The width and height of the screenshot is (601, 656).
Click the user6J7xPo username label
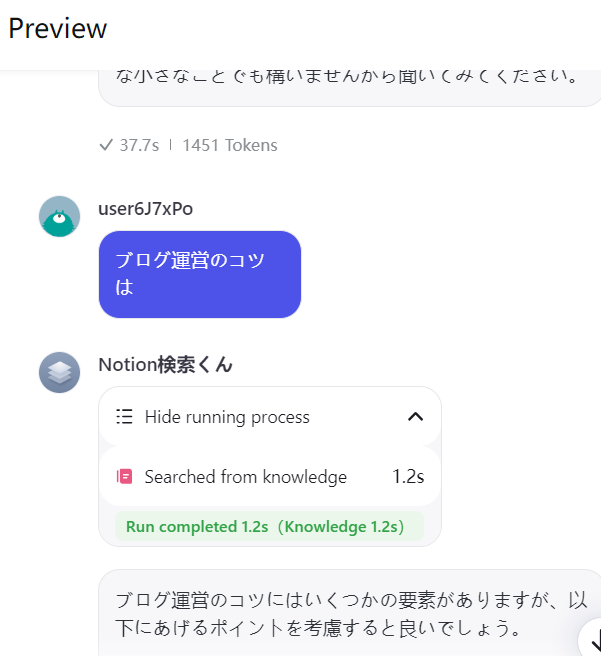pos(146,209)
